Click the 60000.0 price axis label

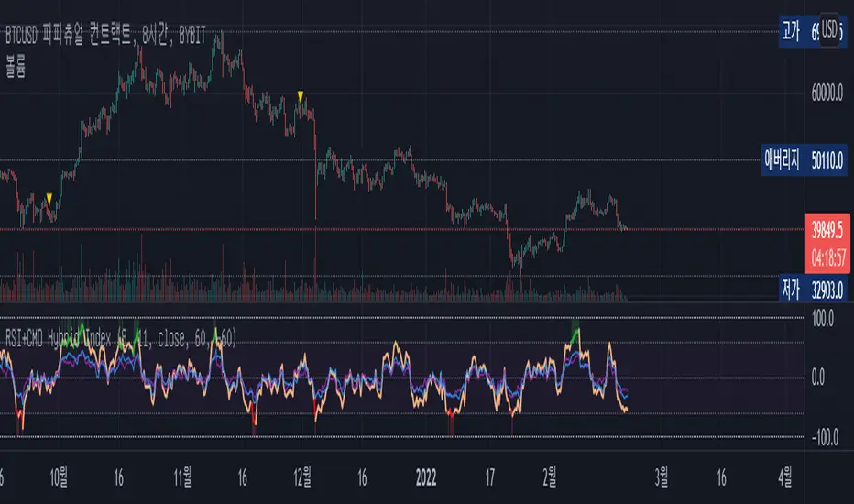[x=827, y=93]
